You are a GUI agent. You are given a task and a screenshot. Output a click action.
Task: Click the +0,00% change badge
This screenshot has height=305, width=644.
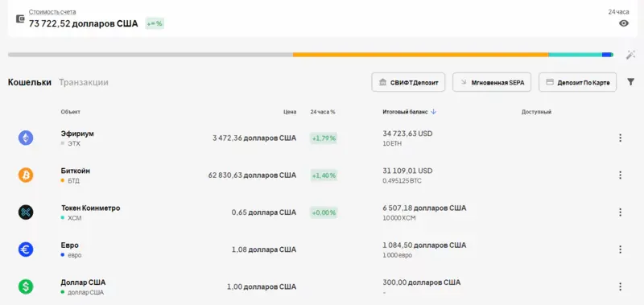[x=324, y=212]
